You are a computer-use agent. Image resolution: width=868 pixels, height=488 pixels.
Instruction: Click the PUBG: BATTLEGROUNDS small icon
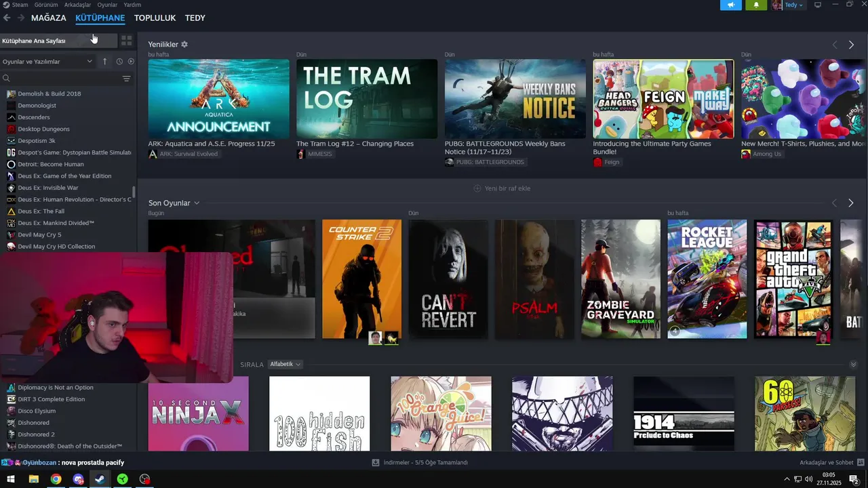click(449, 162)
